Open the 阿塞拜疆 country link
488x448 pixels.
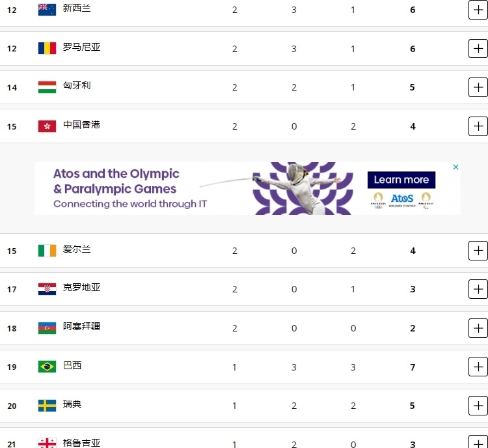81,326
